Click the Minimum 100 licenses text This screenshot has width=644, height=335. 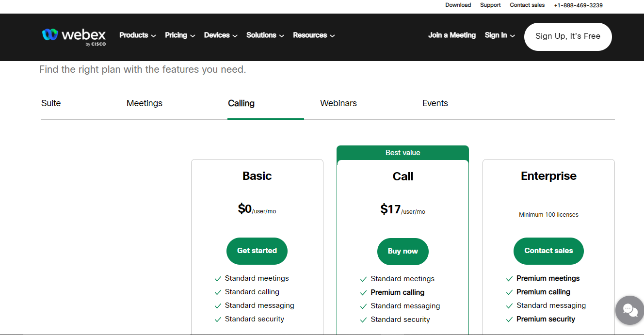(548, 214)
